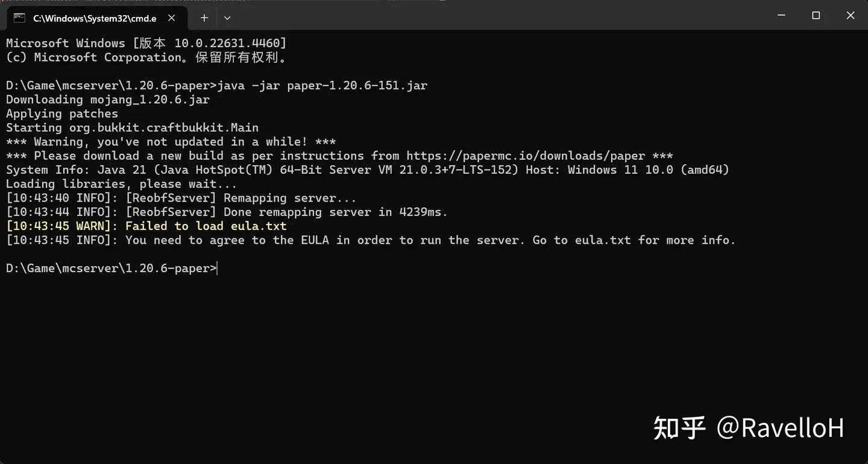Click the System Info Java 21 line
Screen dimensions: 868x464
pyautogui.click(x=367, y=170)
